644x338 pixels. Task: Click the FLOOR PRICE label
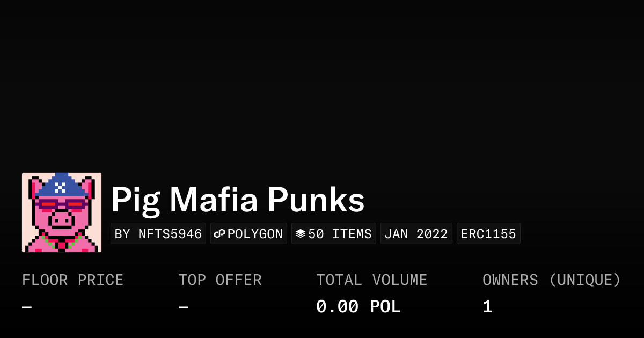coord(72,280)
